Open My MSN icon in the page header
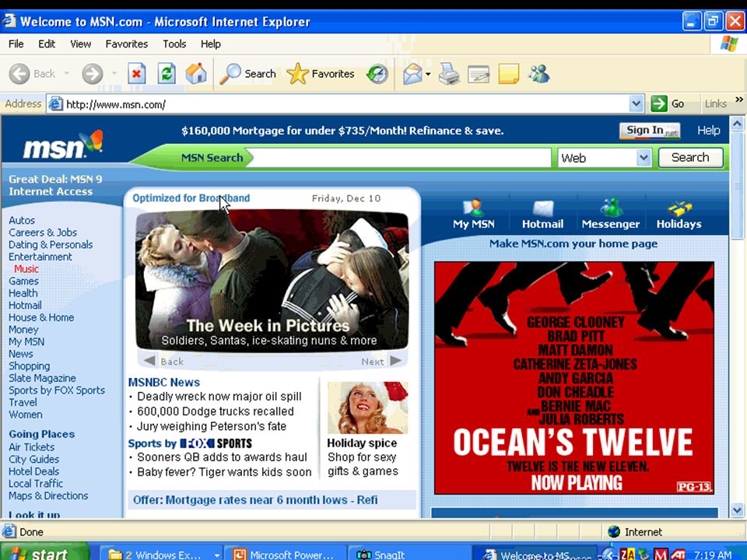Viewport: 747px width, 560px height. point(473,208)
